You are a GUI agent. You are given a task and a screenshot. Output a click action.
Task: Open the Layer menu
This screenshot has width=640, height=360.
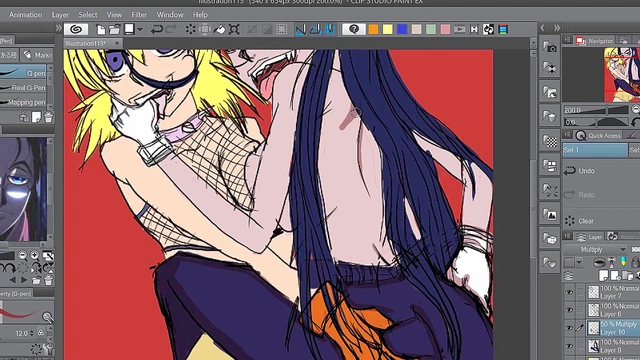click(60, 15)
